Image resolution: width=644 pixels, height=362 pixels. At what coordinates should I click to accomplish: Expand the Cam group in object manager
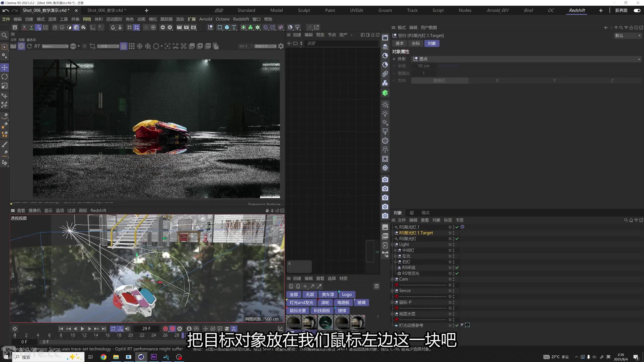(392, 279)
